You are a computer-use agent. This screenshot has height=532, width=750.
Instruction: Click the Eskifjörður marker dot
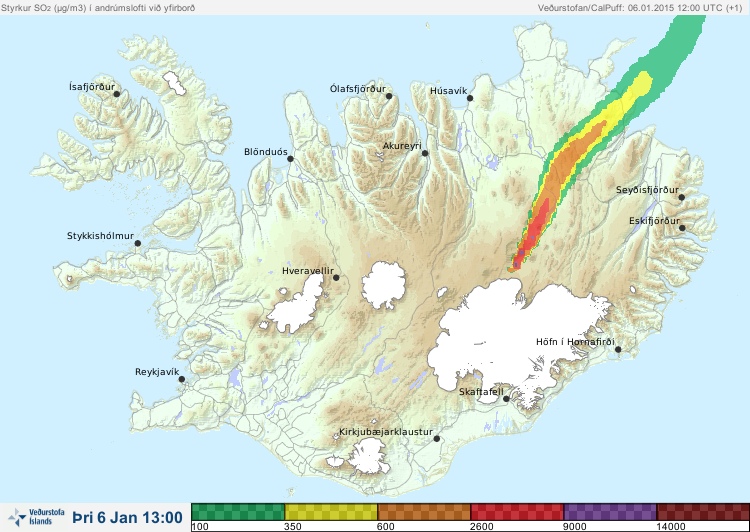682,228
